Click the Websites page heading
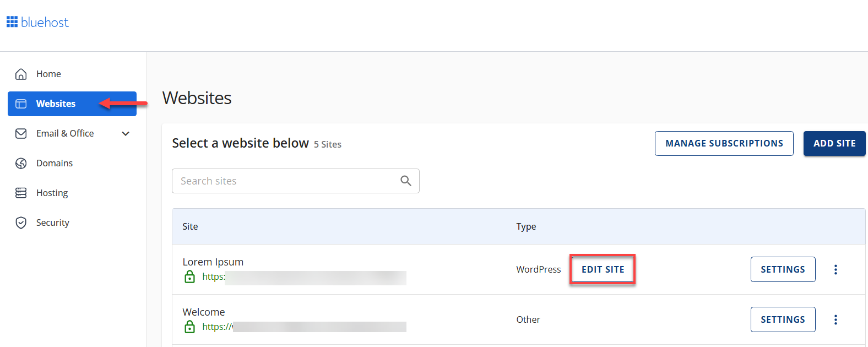Image resolution: width=868 pixels, height=347 pixels. click(x=197, y=98)
